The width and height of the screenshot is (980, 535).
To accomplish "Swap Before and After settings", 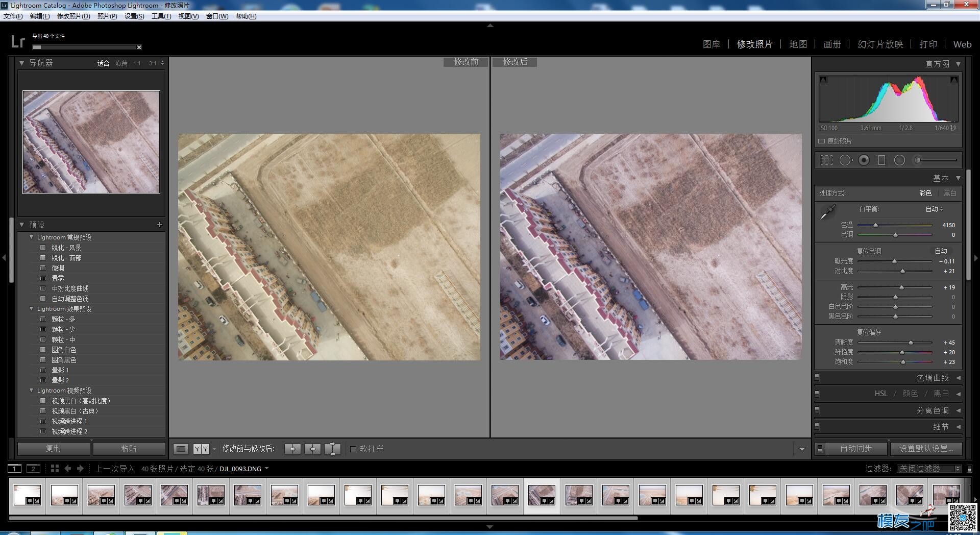I will 332,449.
